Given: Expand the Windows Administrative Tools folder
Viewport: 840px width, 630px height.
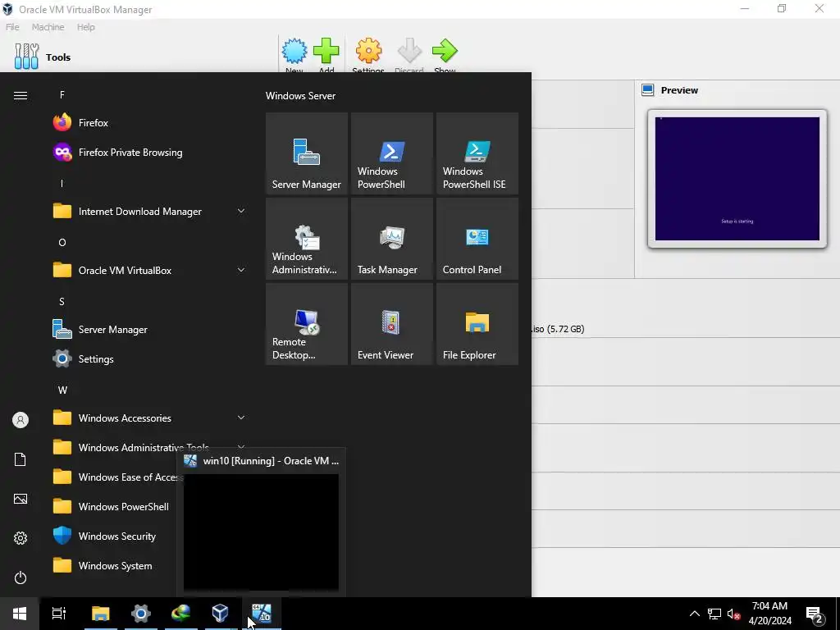Looking at the screenshot, I should (150, 445).
